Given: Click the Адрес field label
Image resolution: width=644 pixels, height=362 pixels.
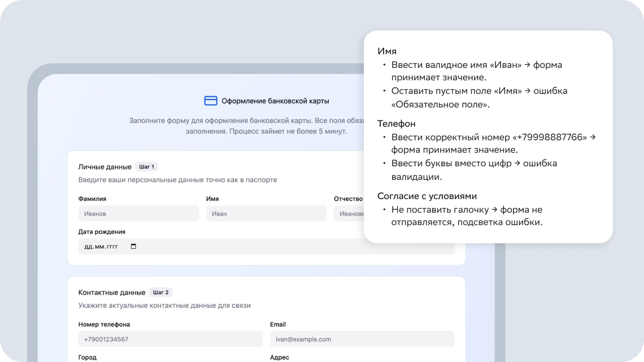Looking at the screenshot, I should (x=279, y=357).
